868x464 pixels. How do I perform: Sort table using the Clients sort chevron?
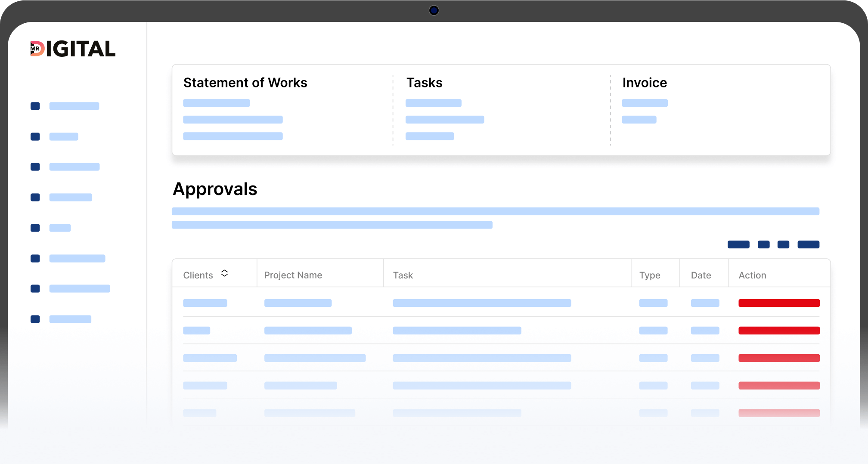click(x=224, y=273)
